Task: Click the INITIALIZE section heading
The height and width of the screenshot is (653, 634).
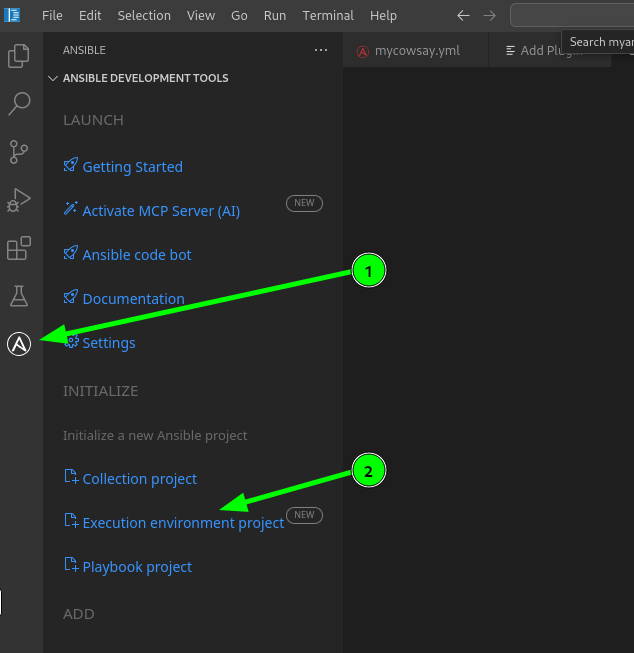Action: [100, 391]
